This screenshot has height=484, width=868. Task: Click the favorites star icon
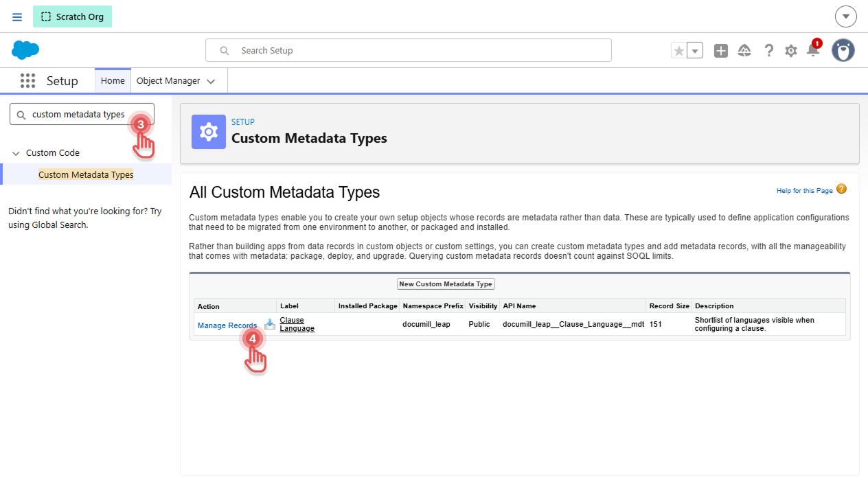(x=679, y=50)
